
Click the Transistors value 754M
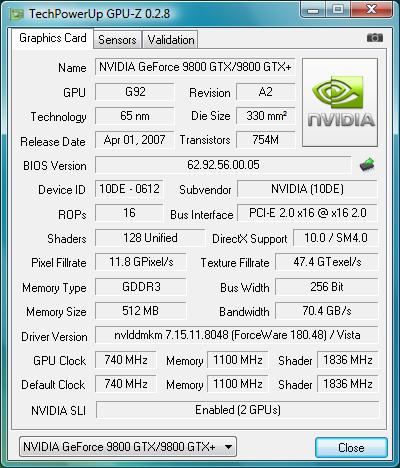tap(266, 140)
